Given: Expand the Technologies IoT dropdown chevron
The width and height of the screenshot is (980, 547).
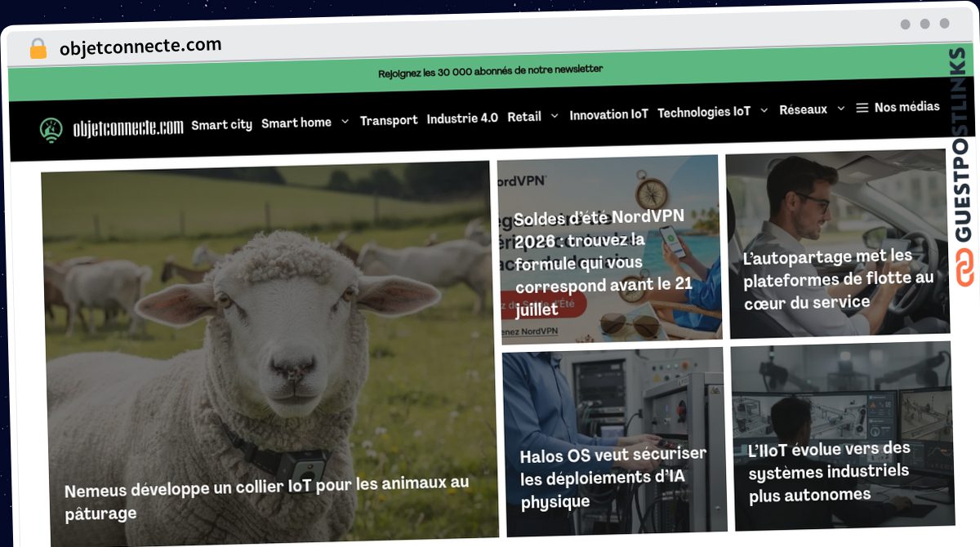Looking at the screenshot, I should click(x=764, y=110).
